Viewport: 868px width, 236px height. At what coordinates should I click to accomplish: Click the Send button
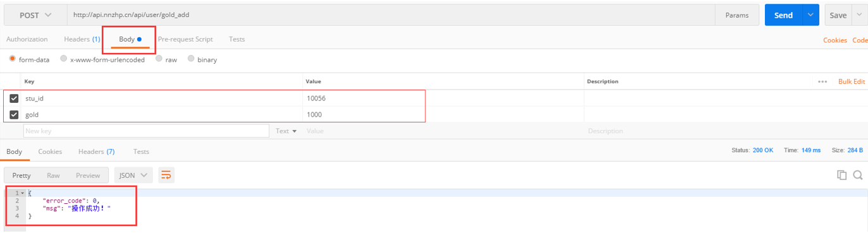coord(783,15)
